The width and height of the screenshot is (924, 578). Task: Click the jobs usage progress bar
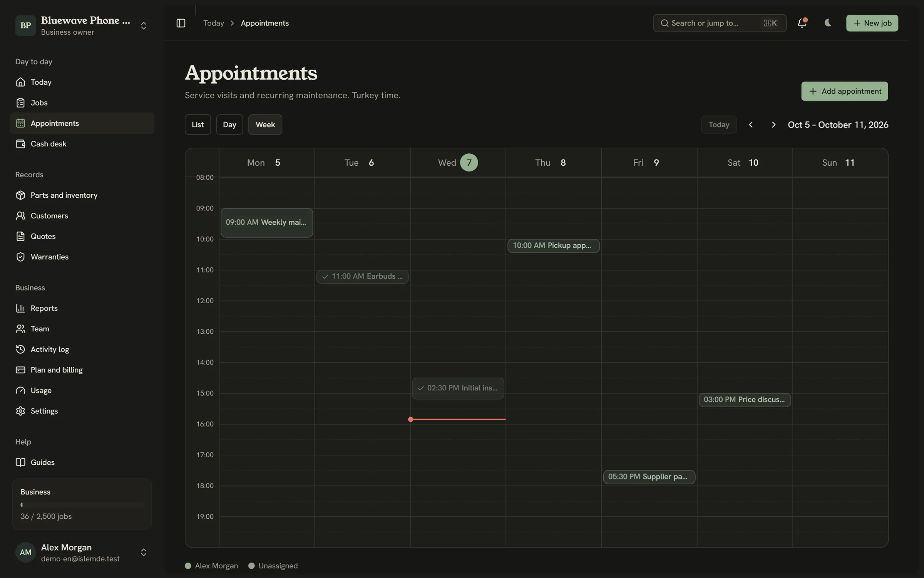click(82, 505)
